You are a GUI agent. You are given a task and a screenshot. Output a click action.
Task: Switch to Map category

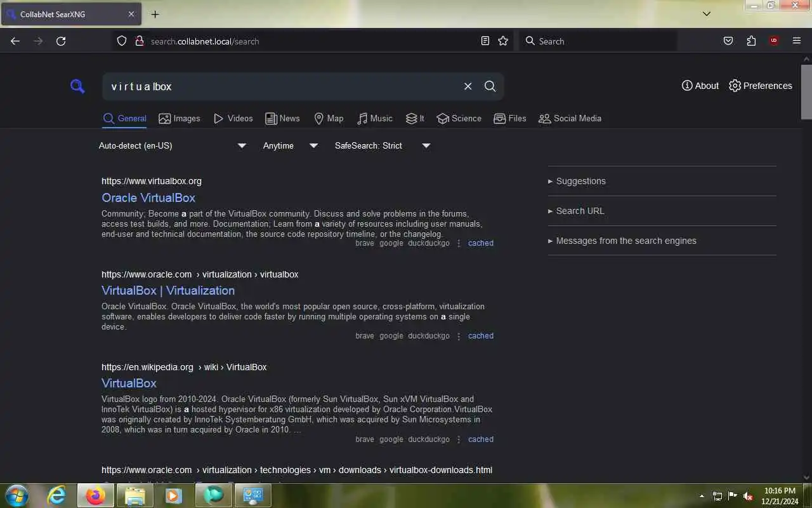click(x=329, y=119)
